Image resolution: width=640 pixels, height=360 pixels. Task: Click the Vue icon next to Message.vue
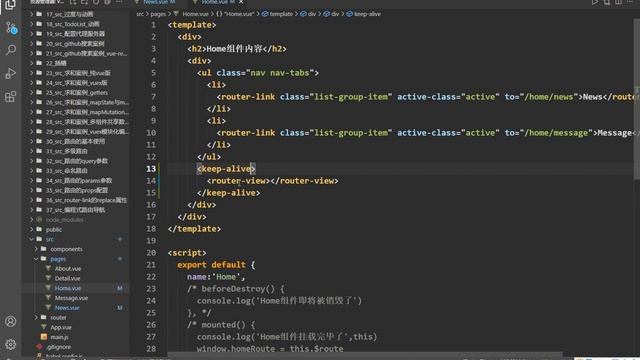coord(48,298)
